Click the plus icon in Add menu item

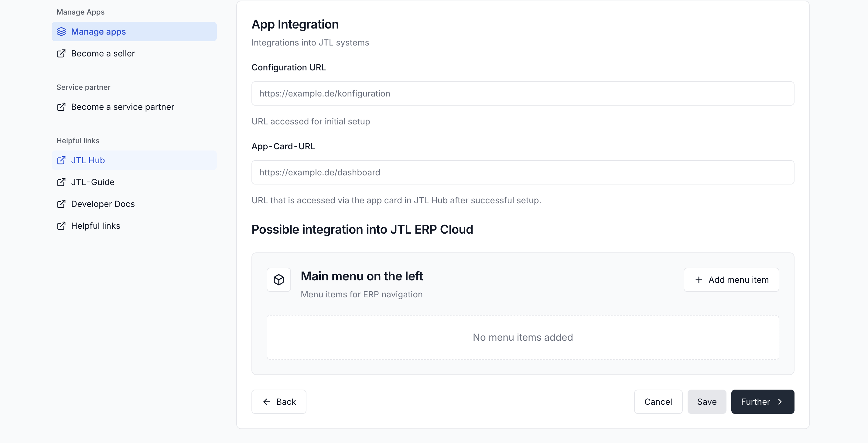point(699,280)
